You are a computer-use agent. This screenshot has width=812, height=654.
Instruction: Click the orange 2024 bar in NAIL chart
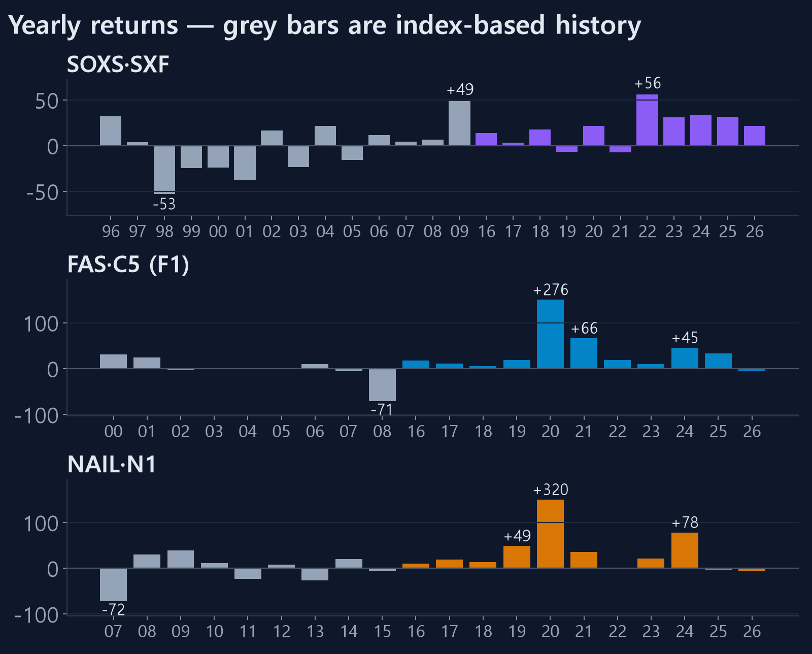tap(685, 550)
